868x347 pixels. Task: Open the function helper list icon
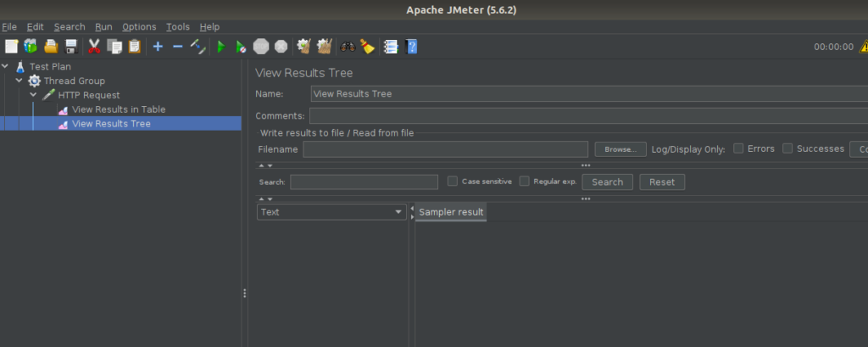(391, 47)
